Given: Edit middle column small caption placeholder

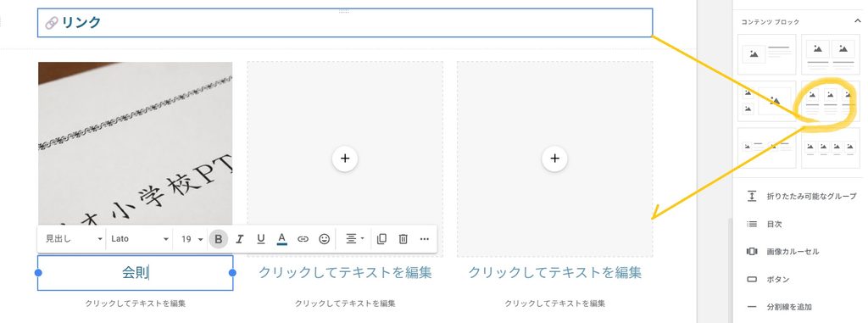Looking at the screenshot, I should click(x=345, y=304).
